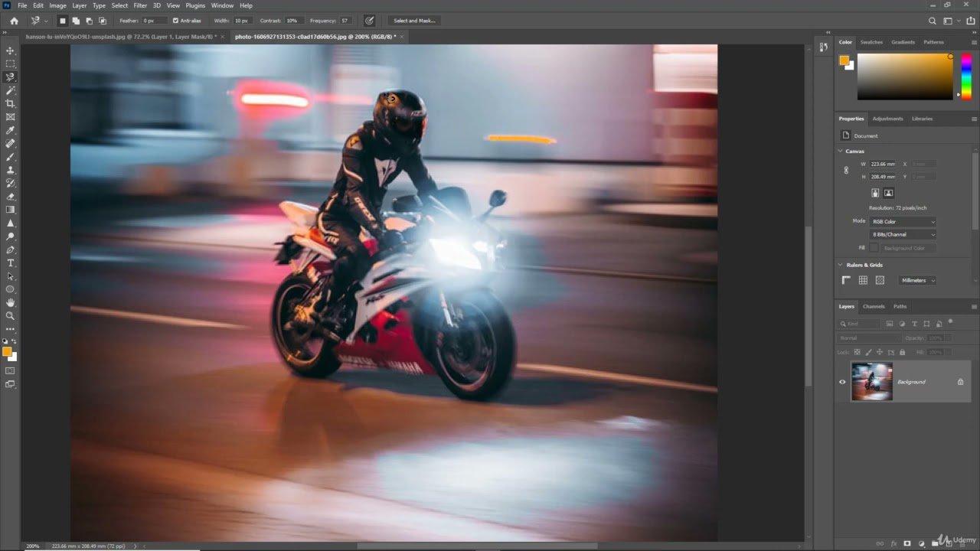This screenshot has width=980, height=551.
Task: Toggle the rulers icon in Rulers & Grids
Action: 847,280
